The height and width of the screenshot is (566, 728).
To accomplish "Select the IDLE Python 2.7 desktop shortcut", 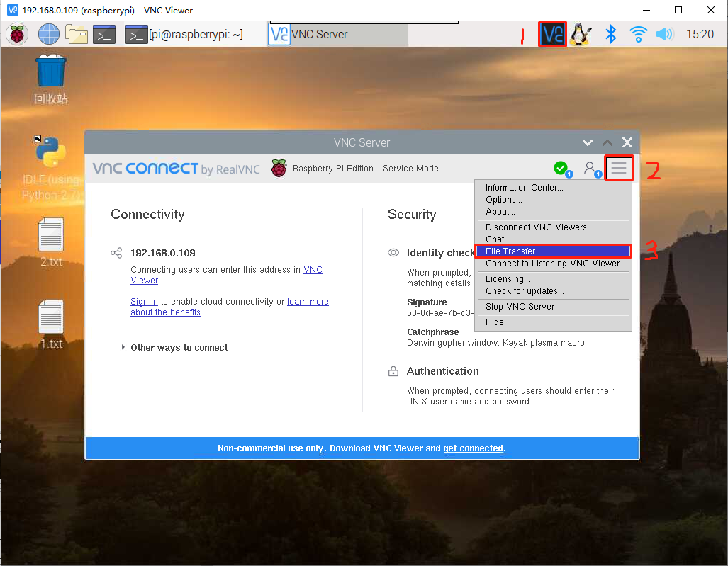I will [51, 169].
